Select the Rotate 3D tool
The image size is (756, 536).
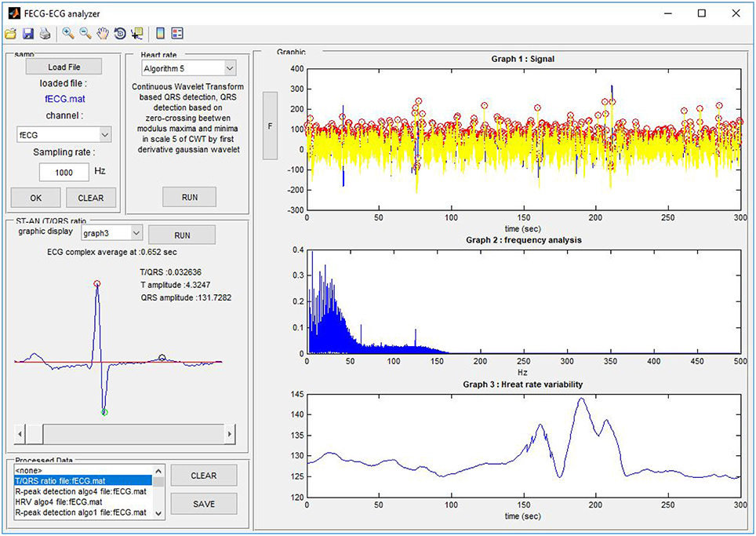119,33
